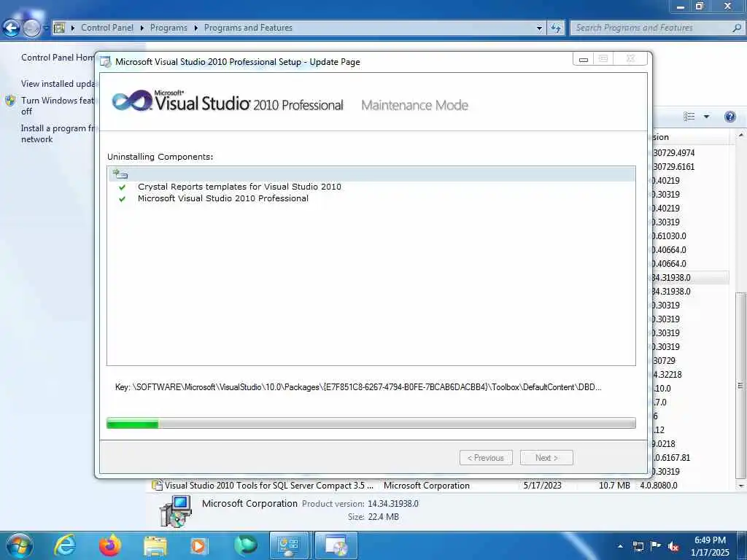This screenshot has height=560, width=747.
Task: Open the Windows Start menu
Action: pyautogui.click(x=20, y=545)
